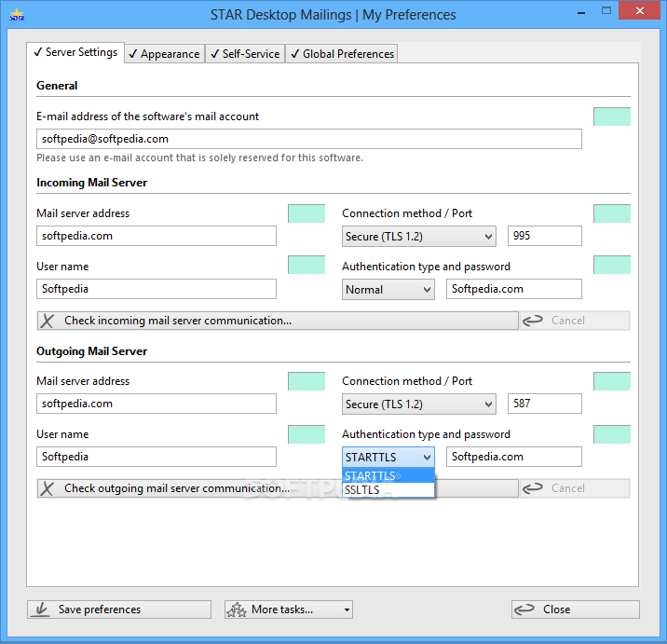Screen dimensions: 667x644
Task: Click the note about solely reserved e-mail account
Action: [199, 158]
